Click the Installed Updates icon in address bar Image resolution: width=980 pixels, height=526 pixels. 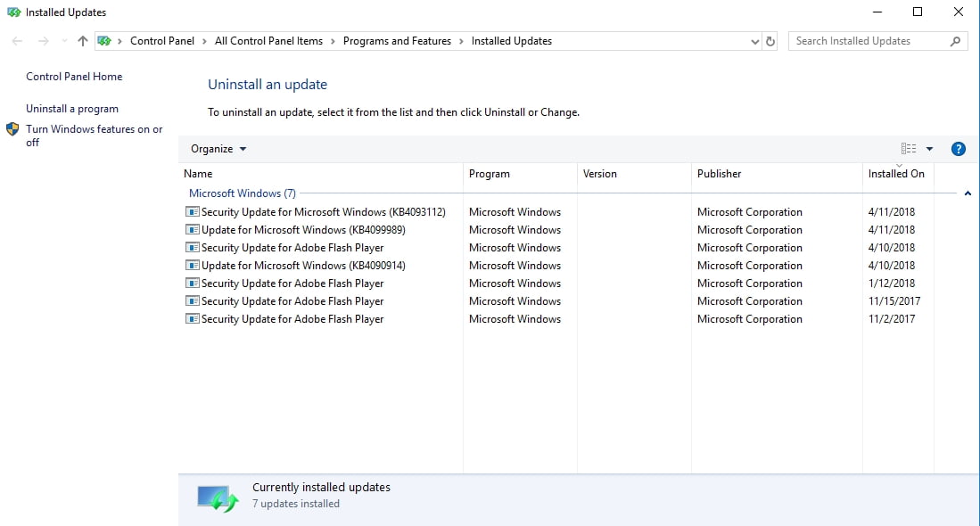(x=104, y=40)
